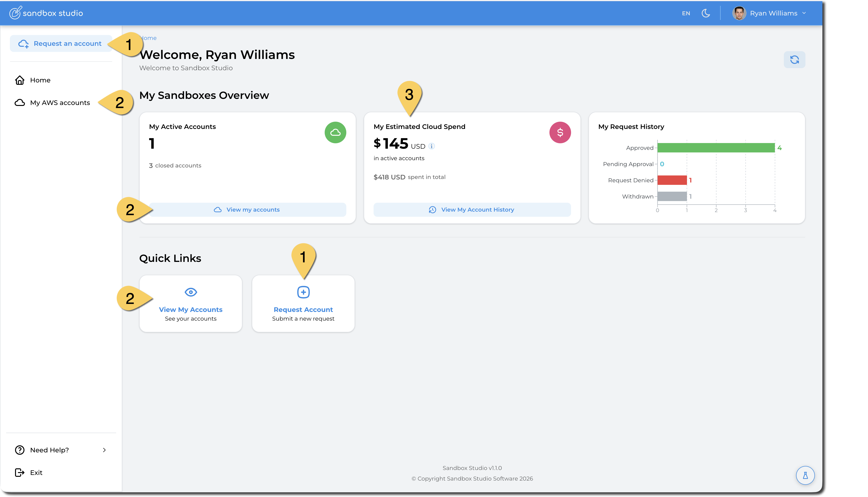The height and width of the screenshot is (497, 868).
Task: Switch language with EN selector
Action: click(686, 13)
